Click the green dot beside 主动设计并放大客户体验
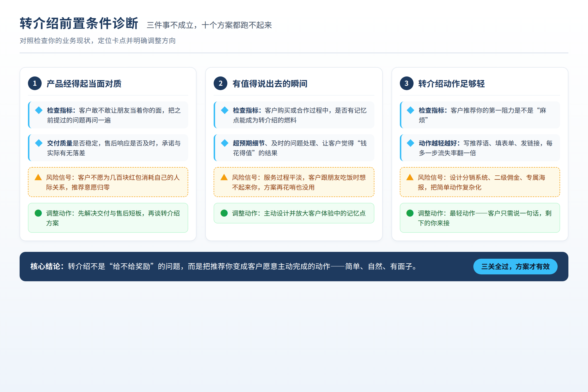This screenshot has width=588, height=392. 224,213
